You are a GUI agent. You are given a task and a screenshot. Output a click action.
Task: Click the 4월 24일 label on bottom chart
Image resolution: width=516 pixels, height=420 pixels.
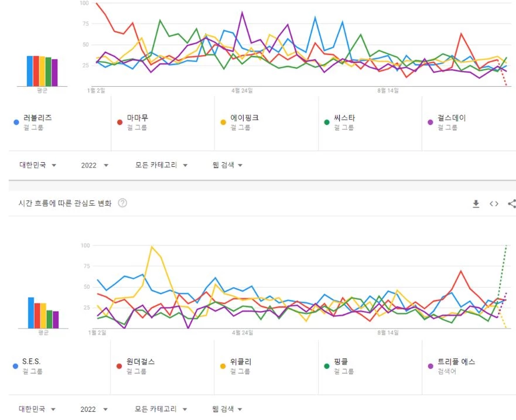tap(242, 333)
